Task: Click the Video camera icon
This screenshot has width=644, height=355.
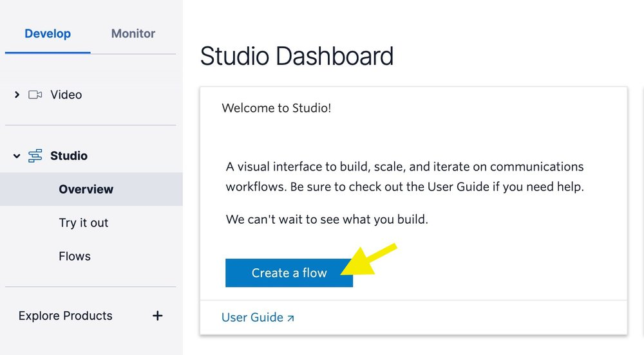Action: (35, 95)
